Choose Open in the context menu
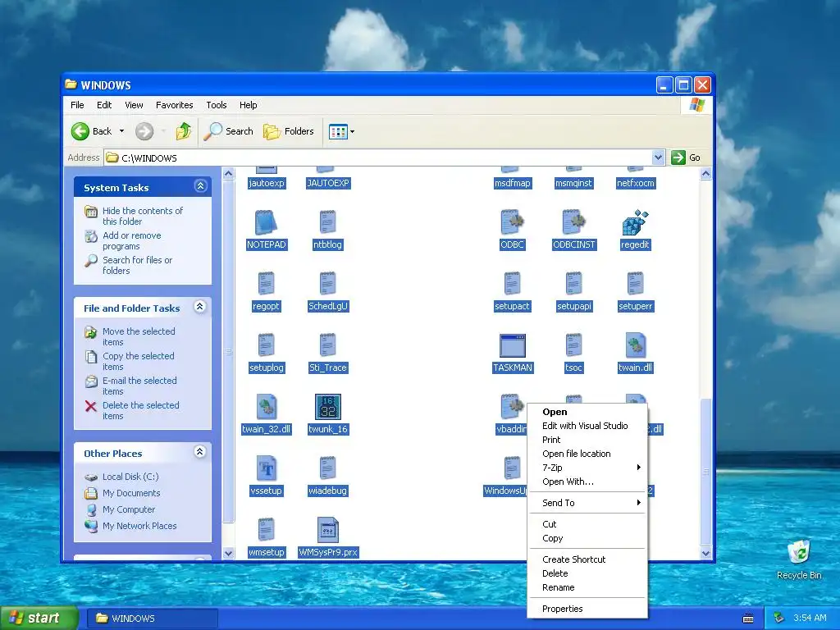Image resolution: width=840 pixels, height=630 pixels. pyautogui.click(x=587, y=412)
